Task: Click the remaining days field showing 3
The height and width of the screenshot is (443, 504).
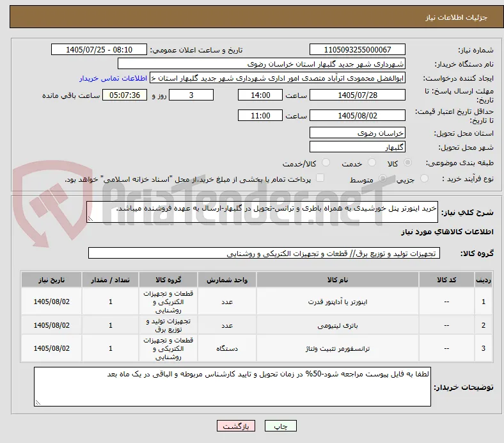Action: [191, 95]
